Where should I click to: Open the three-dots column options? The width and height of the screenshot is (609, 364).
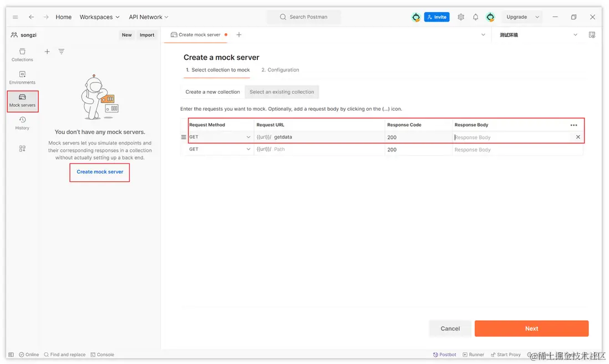[x=574, y=125]
